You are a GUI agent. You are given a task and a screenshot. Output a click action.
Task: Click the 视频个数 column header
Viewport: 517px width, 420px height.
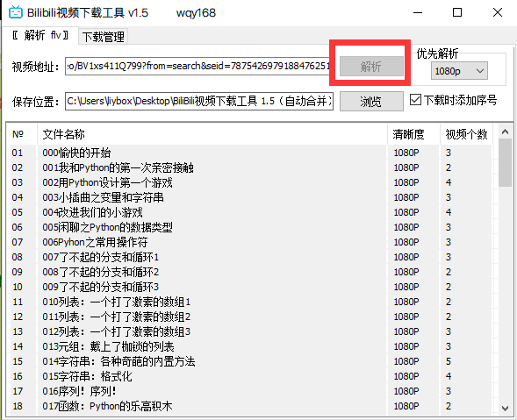[467, 134]
